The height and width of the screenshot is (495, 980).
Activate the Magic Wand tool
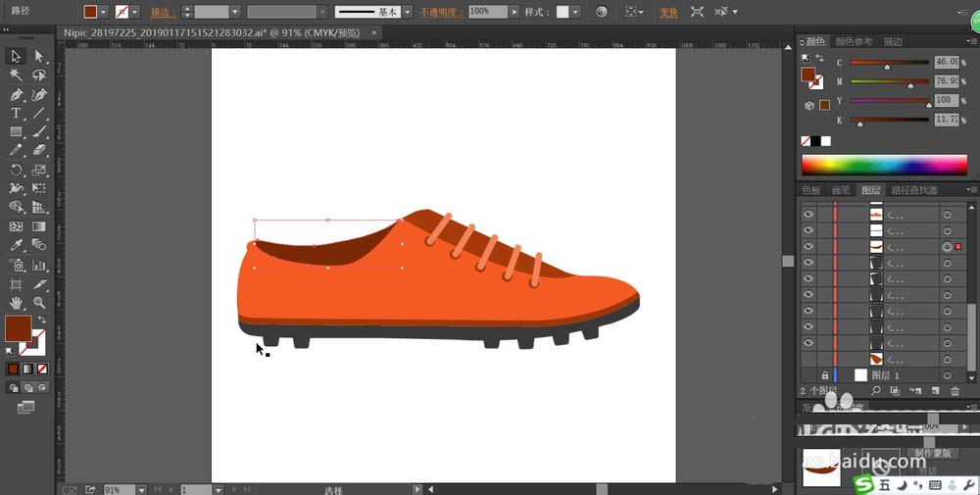[16, 75]
